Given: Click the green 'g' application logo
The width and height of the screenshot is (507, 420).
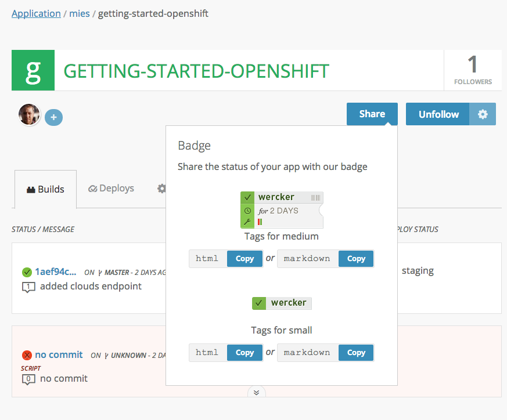Looking at the screenshot, I should pyautogui.click(x=33, y=70).
